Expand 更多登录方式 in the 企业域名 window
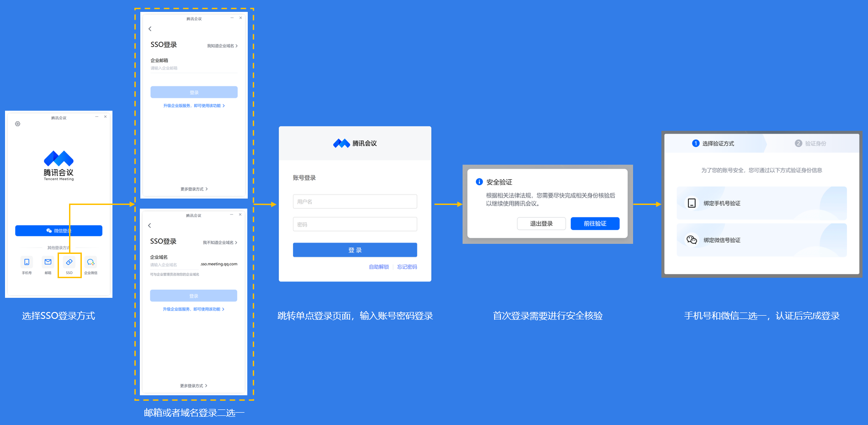868x425 pixels. (x=193, y=386)
